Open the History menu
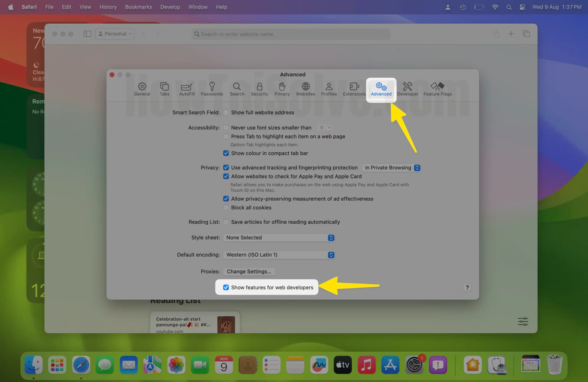Viewport: 588px width, 382px height. pyautogui.click(x=108, y=7)
